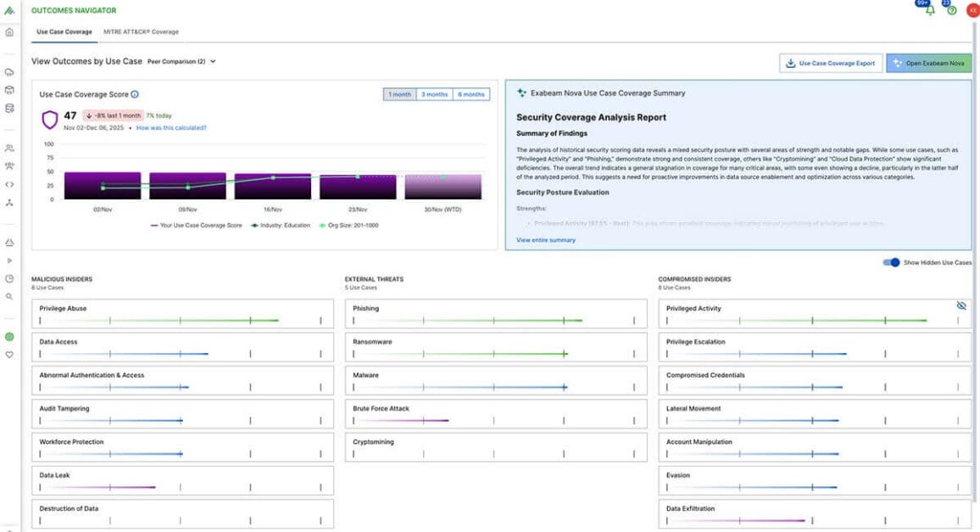The width and height of the screenshot is (980, 532).
Task: Click the play triangle icon in the sidebar
Action: (x=9, y=261)
